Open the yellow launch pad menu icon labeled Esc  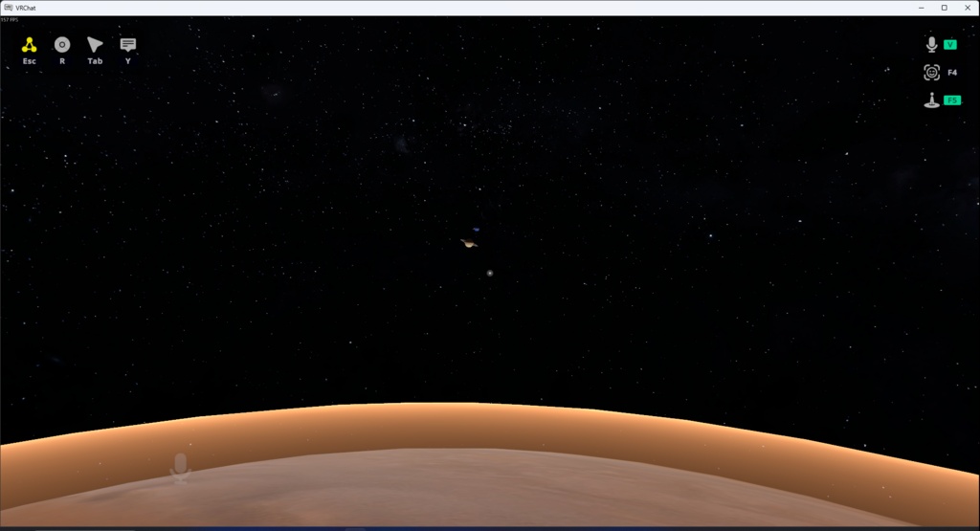click(x=30, y=45)
